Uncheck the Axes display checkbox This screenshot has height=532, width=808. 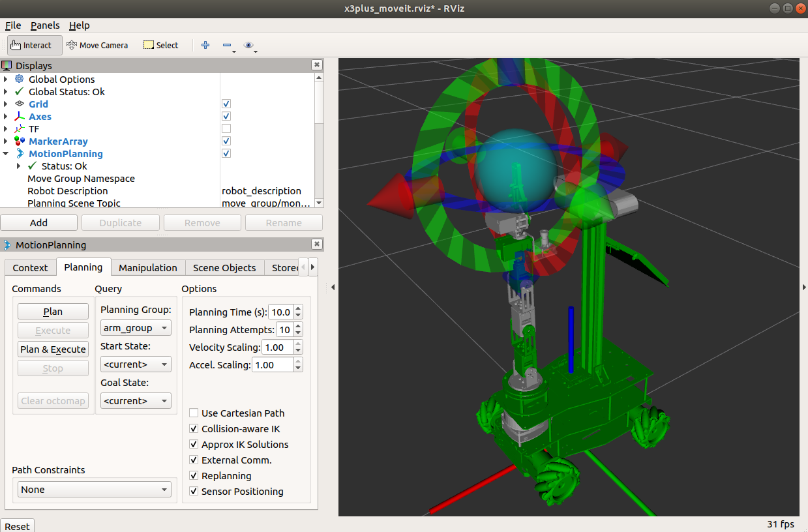226,117
